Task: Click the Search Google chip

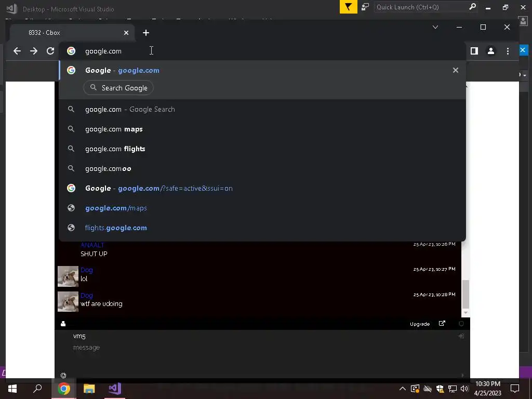Action: pyautogui.click(x=118, y=88)
